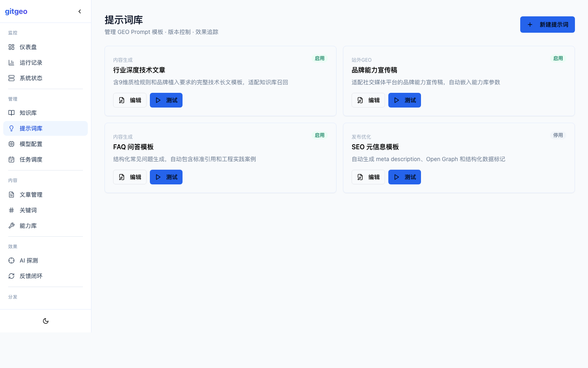Viewport: 588px width, 368px height.
Task: Edit the SEO 元信息模板 prompt
Action: [368, 177]
